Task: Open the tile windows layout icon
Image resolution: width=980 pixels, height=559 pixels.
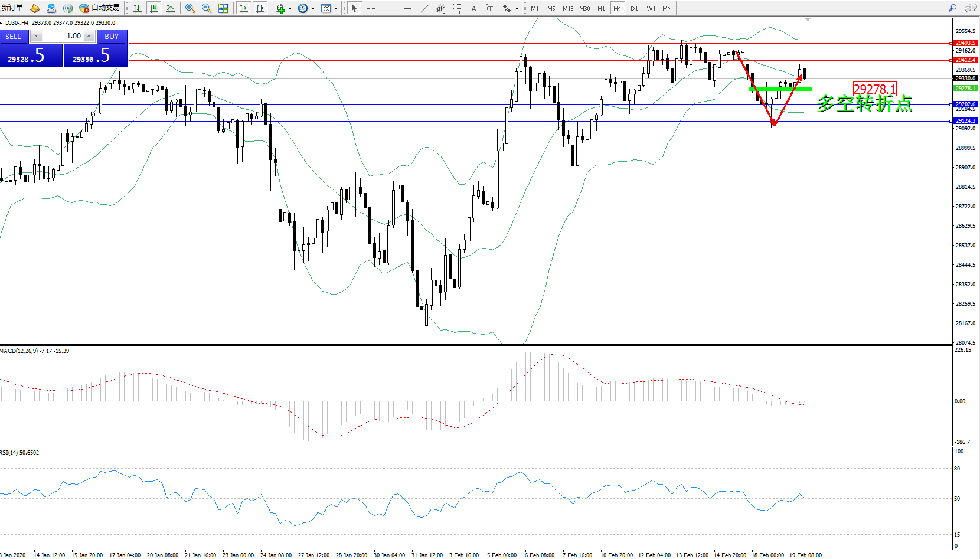Action: pos(223,8)
